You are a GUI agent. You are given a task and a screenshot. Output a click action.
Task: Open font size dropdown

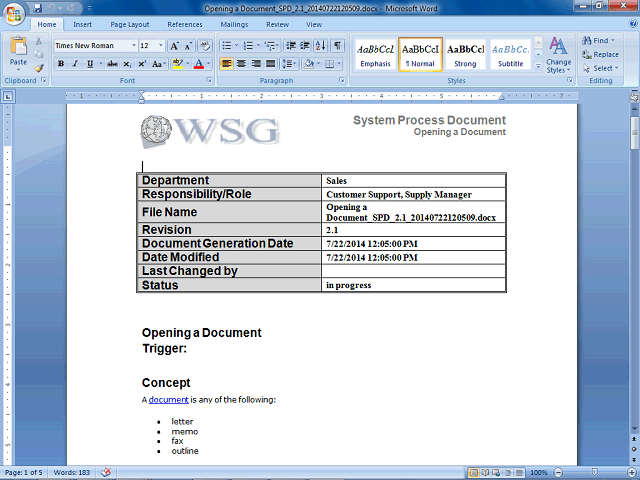161,46
